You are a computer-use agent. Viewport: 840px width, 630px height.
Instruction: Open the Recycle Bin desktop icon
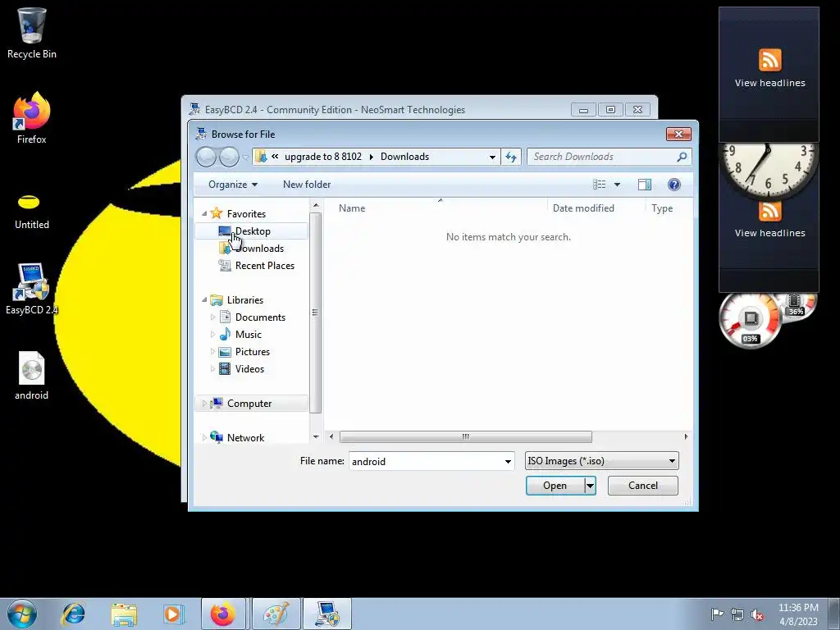(32, 33)
